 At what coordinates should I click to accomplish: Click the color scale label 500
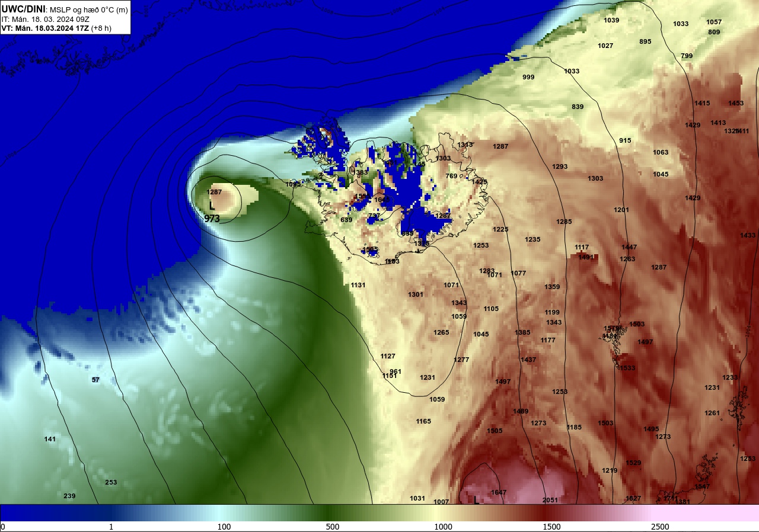(x=332, y=527)
